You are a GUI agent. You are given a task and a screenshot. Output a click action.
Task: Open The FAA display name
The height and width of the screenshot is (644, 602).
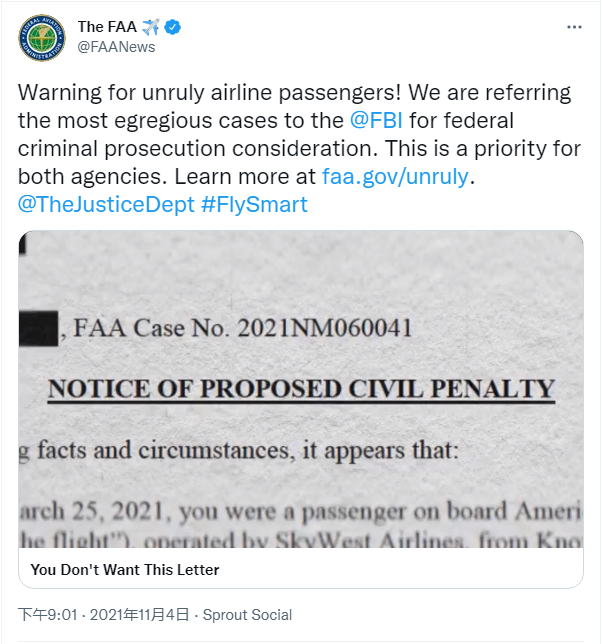pyautogui.click(x=106, y=27)
